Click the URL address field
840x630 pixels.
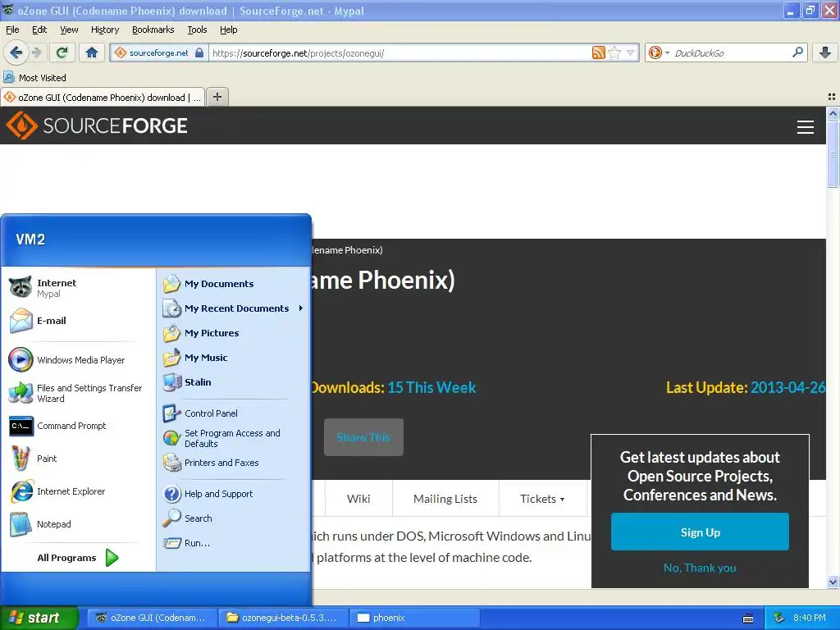[399, 52]
